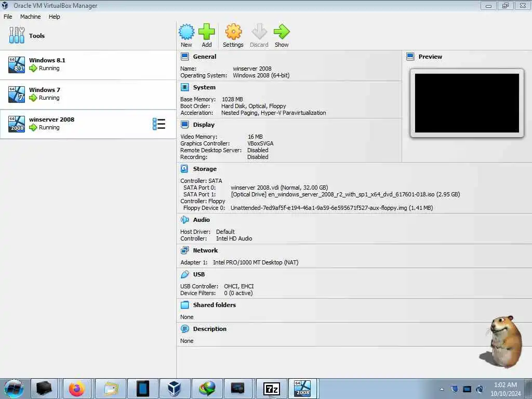The width and height of the screenshot is (532, 399).
Task: Open file explorer folder taskbar icon
Action: 111,389
